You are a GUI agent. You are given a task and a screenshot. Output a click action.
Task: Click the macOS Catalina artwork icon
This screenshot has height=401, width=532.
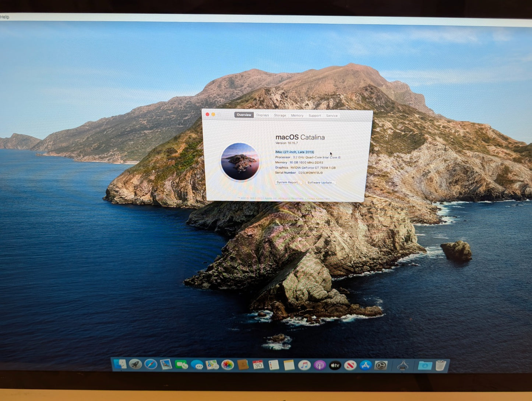(x=240, y=161)
